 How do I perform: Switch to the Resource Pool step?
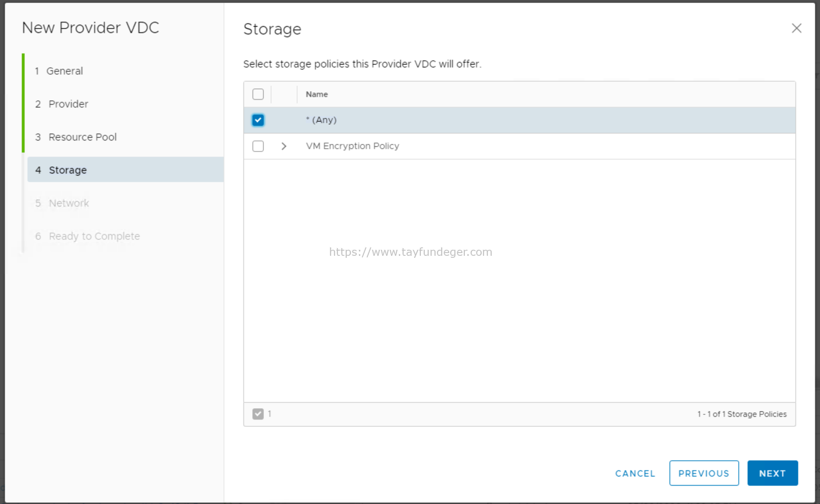pos(82,137)
